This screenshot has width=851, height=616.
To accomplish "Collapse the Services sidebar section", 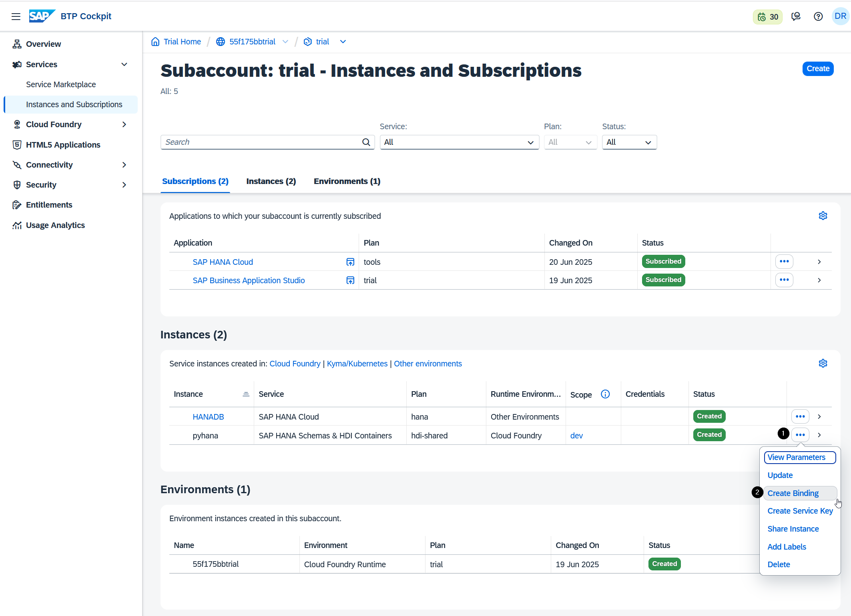I will [124, 64].
